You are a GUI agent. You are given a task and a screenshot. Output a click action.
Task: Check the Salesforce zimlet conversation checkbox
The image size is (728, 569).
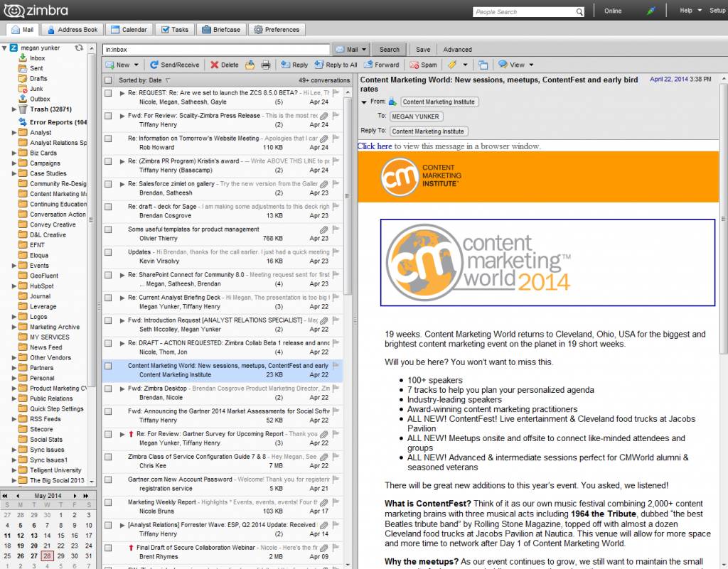pyautogui.click(x=108, y=184)
